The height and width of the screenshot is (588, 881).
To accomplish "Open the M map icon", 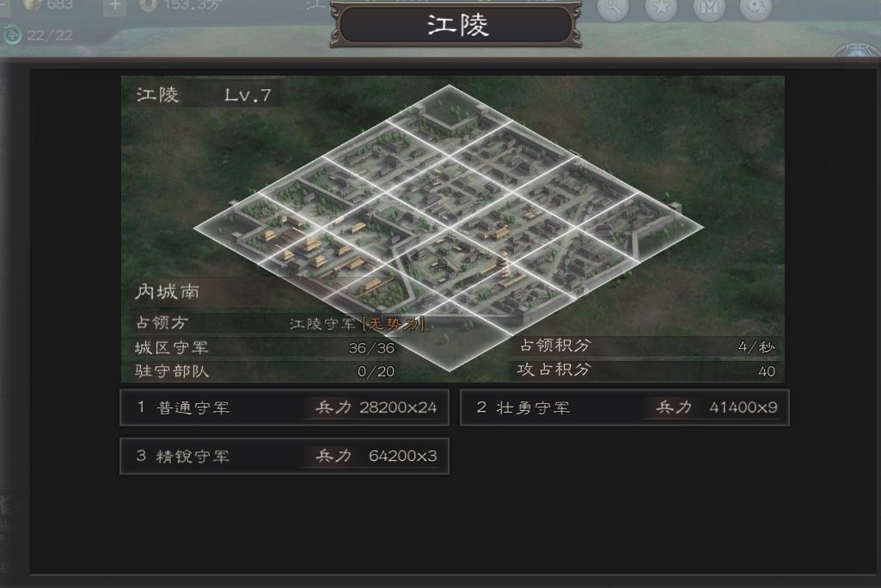I will tap(709, 8).
